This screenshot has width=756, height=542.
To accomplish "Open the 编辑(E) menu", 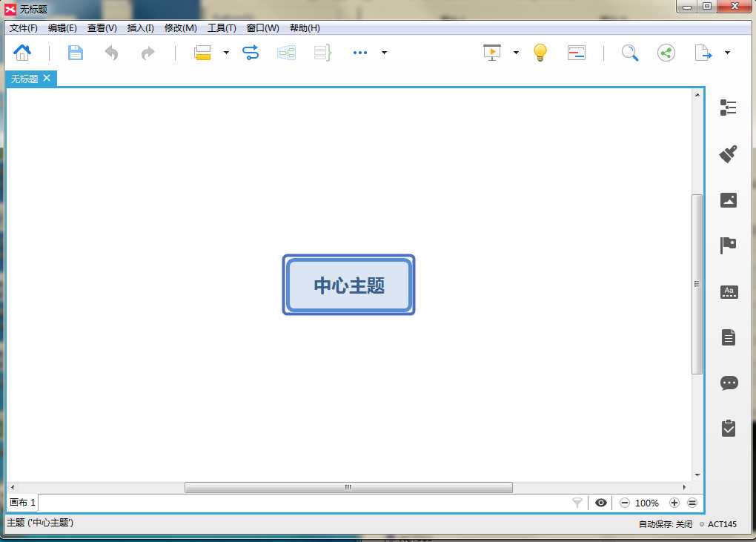I will point(62,28).
